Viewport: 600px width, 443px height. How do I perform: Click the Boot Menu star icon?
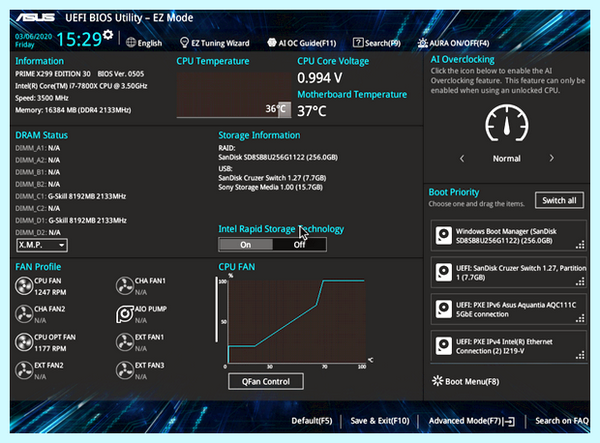tap(437, 381)
